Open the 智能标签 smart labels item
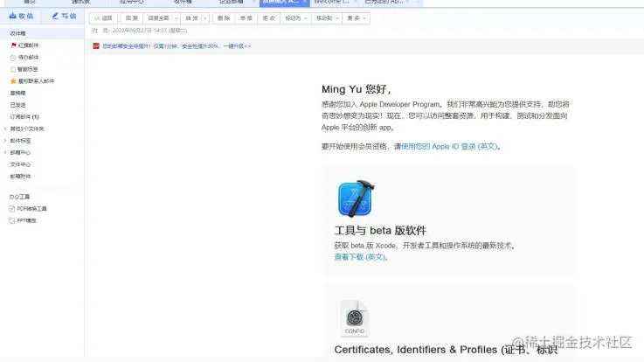This screenshot has height=362, width=644. point(27,69)
